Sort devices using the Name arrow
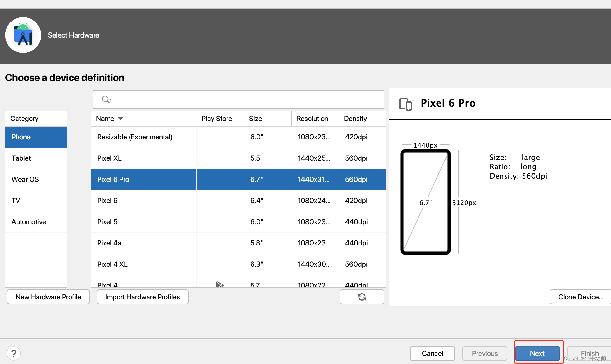This screenshot has width=611, height=364. 120,119
